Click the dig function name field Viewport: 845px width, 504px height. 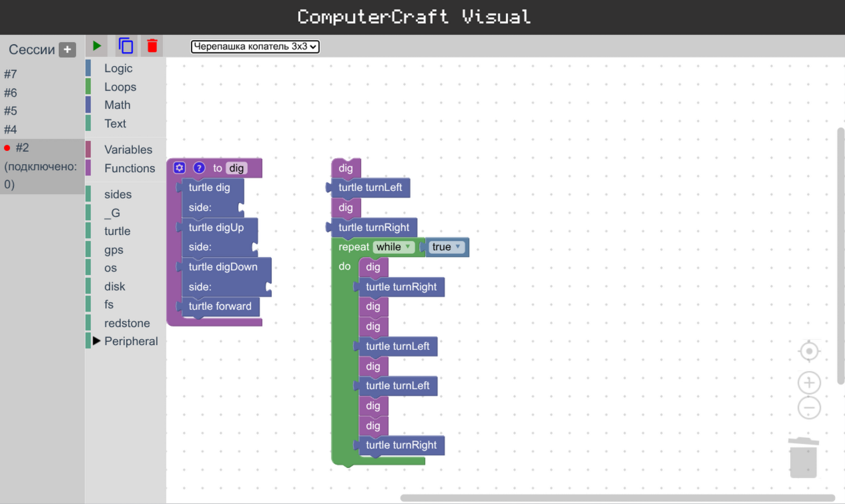(237, 168)
